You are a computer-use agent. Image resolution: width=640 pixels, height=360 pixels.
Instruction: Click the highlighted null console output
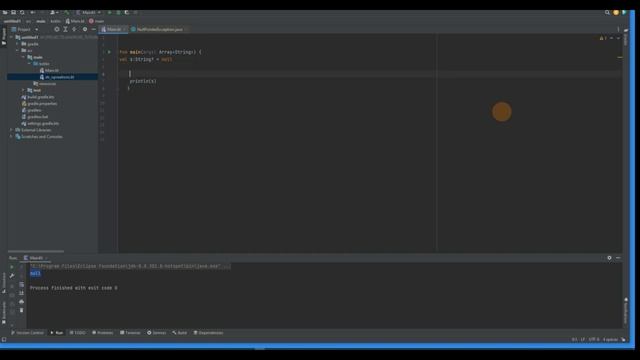(x=35, y=273)
